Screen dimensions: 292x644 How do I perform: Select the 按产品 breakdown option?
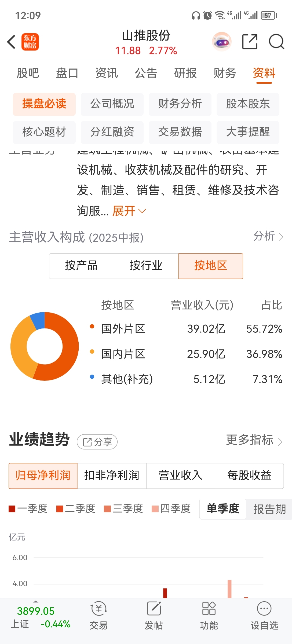[81, 266]
